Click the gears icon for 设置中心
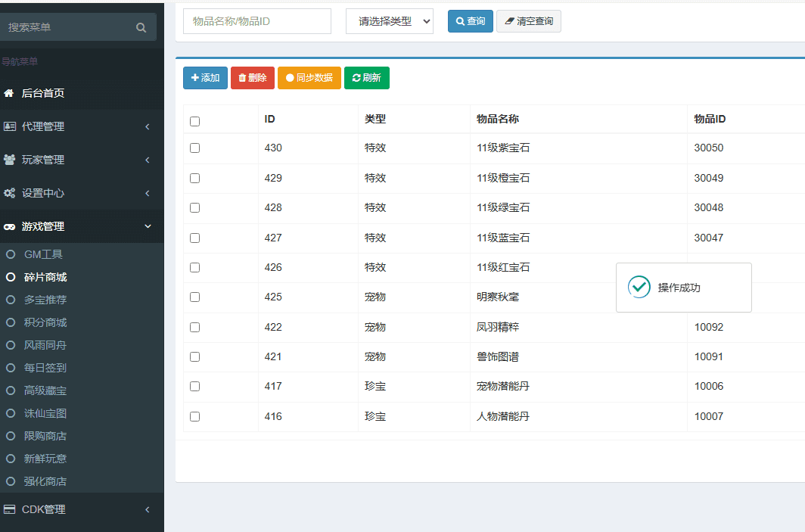This screenshot has width=805, height=532. point(9,193)
